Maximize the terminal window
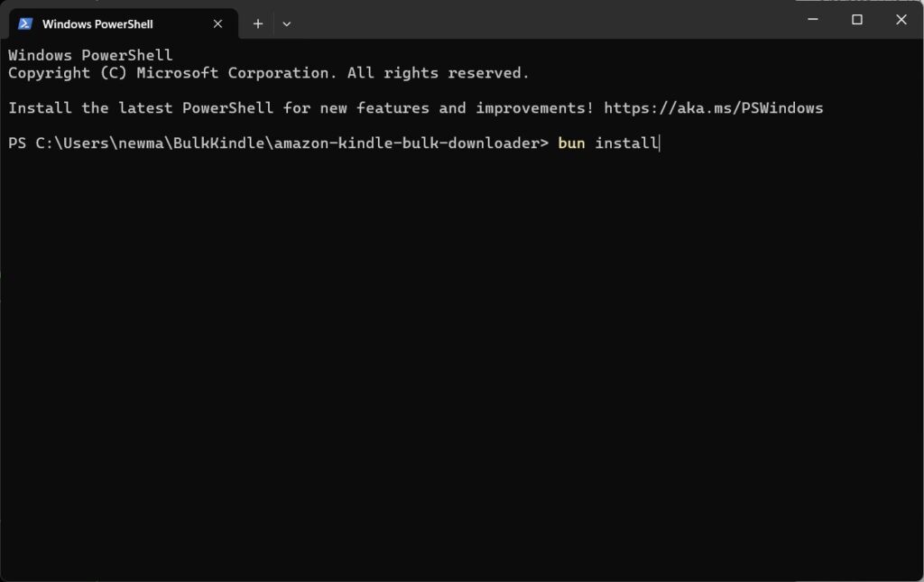Viewport: 924px width, 582px height. pos(857,19)
